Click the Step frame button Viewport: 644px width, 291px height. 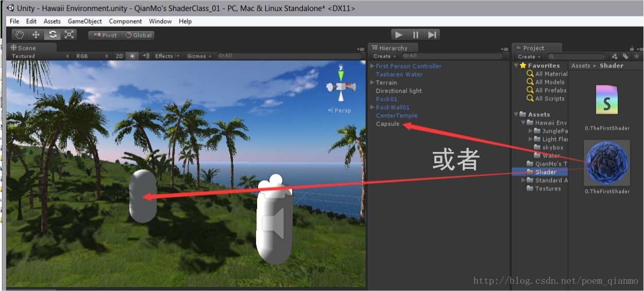[432, 35]
